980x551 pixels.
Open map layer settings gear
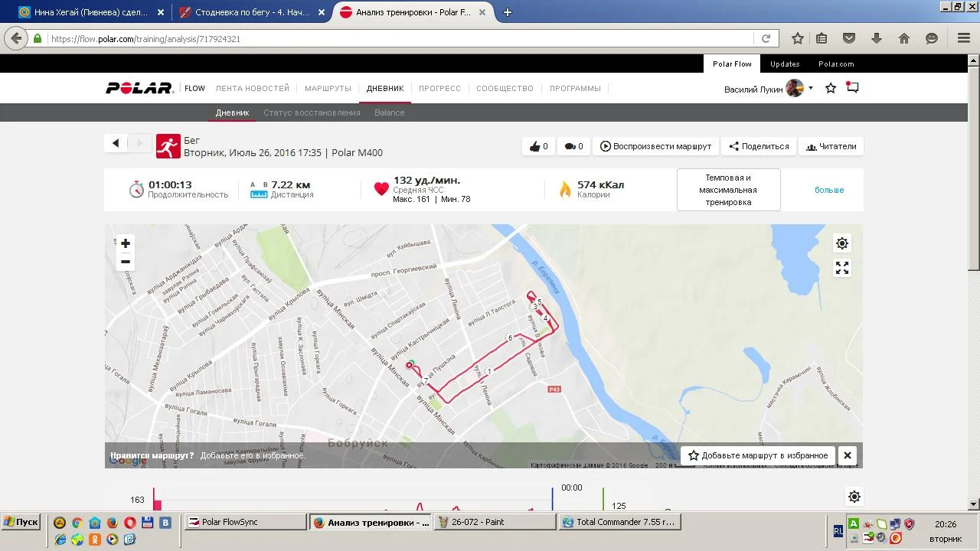(842, 243)
